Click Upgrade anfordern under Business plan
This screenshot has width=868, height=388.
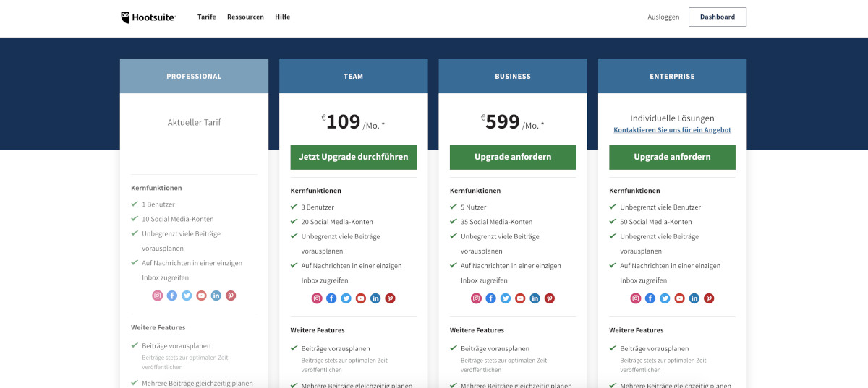click(x=513, y=157)
